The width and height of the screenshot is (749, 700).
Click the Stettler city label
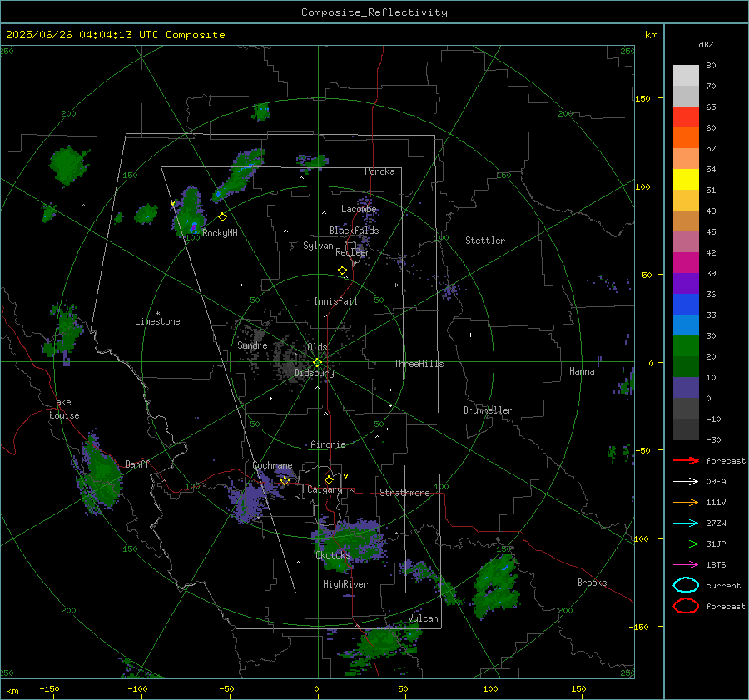[485, 241]
